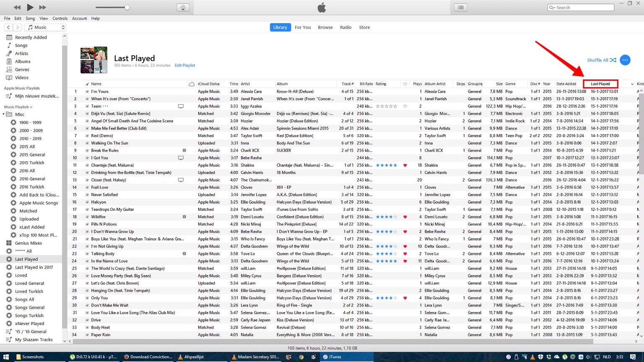
Task: Switch to the For You tab
Action: pyautogui.click(x=302, y=27)
